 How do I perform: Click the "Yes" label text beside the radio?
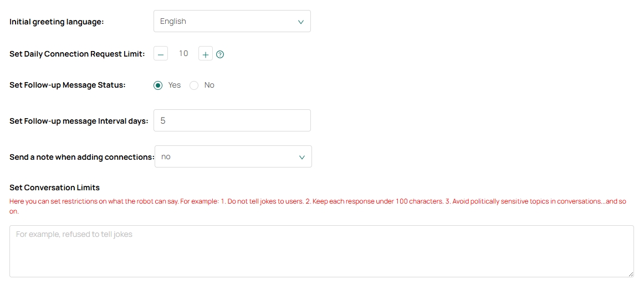click(x=175, y=85)
